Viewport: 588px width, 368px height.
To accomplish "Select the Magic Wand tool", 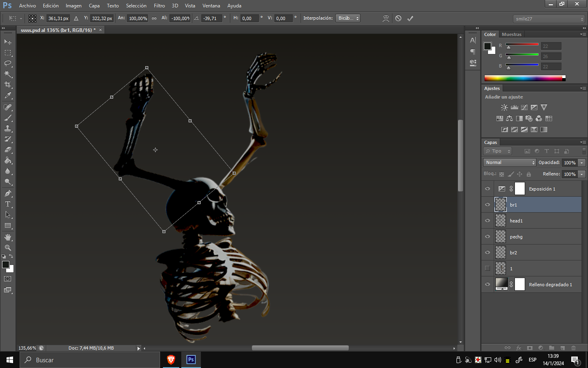I will click(x=8, y=74).
